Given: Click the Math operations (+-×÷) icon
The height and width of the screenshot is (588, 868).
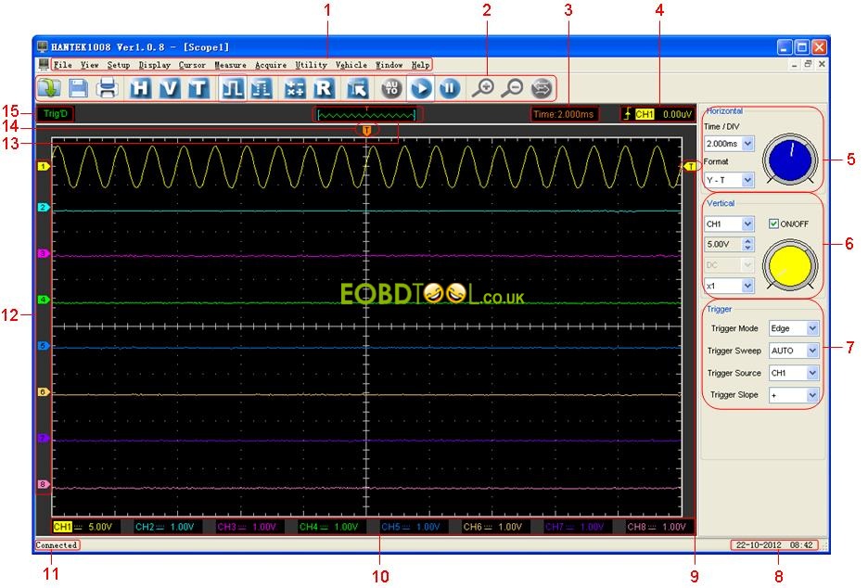Looking at the screenshot, I should (295, 88).
